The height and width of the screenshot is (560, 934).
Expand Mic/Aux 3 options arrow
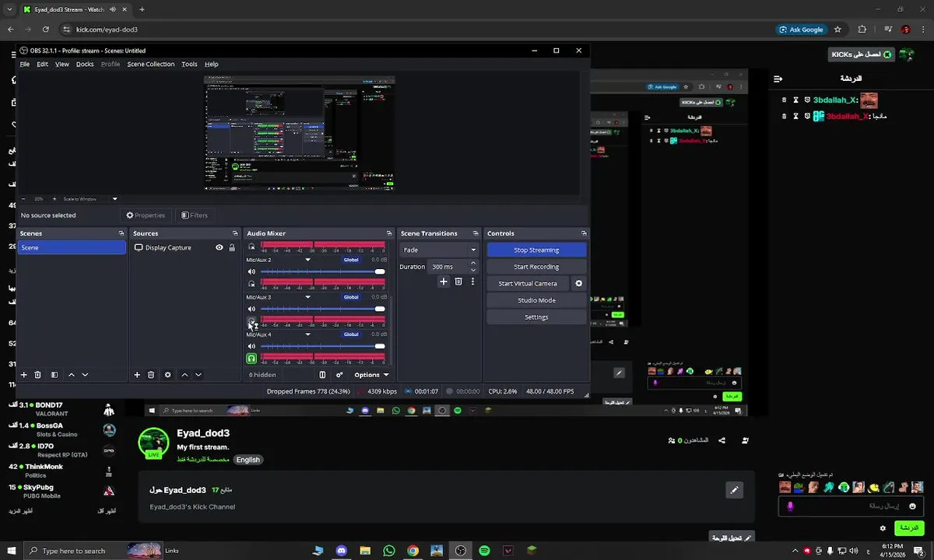(x=307, y=297)
